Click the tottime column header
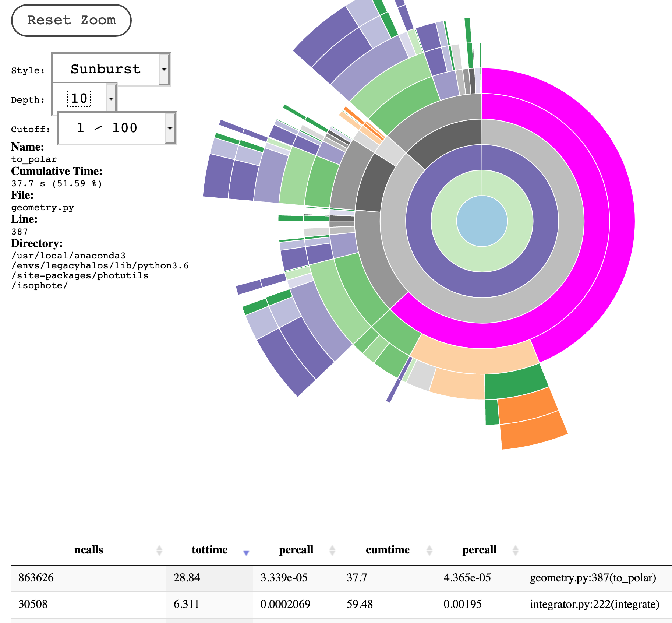Viewport: 672px width, 623px height. coord(210,550)
